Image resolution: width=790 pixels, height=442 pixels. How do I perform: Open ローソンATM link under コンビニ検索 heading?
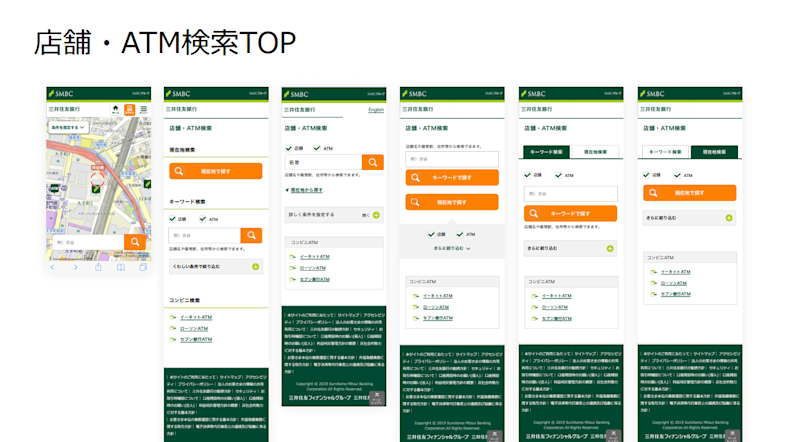194,329
